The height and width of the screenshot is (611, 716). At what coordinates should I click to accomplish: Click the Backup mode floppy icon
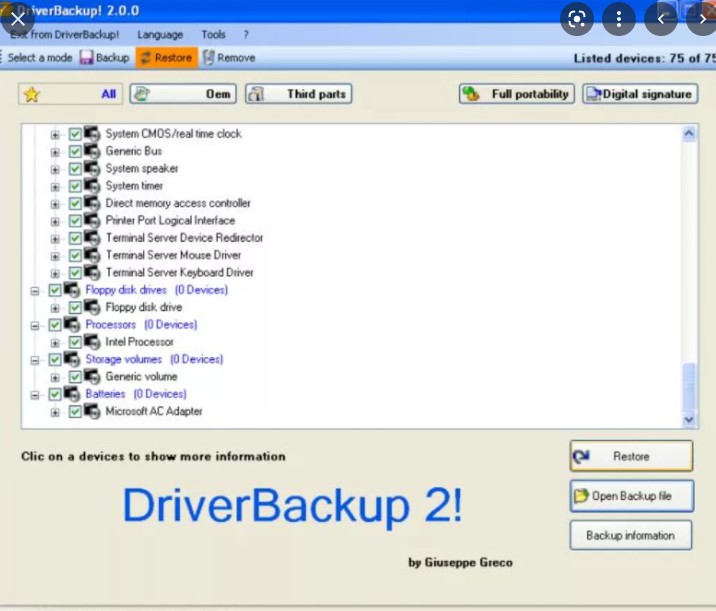(x=86, y=58)
